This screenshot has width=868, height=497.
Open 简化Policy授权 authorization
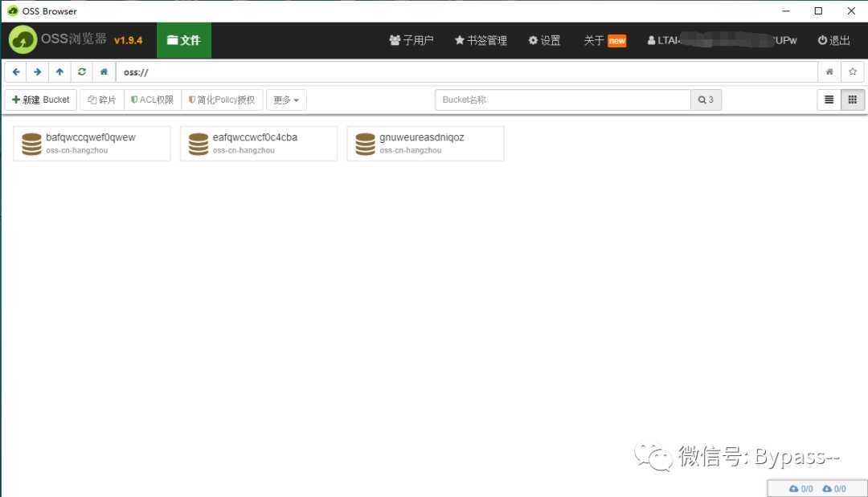[x=222, y=100]
